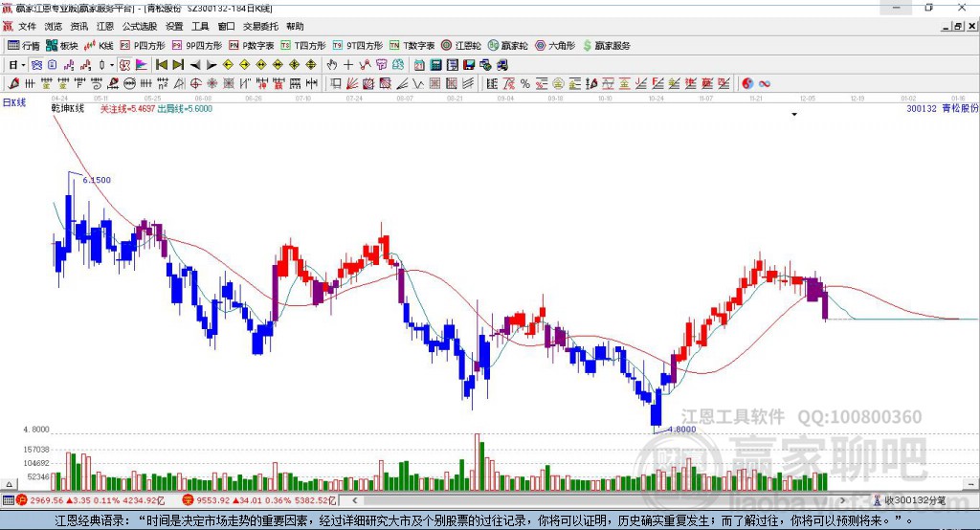Open 收300132分笔 tick panel
The image size is (980, 530).
909,500
